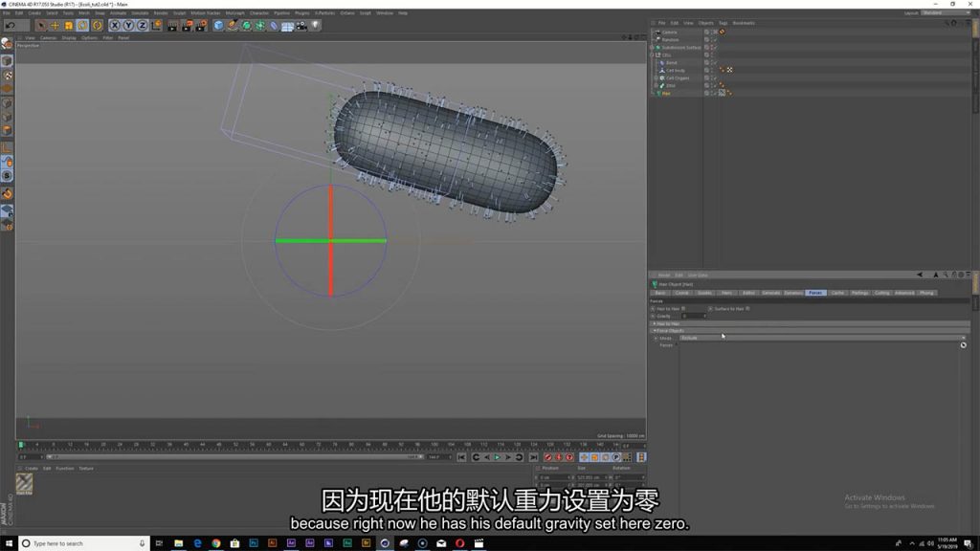Toggle Hair object enable checkmark
980x551 pixels.
pos(715,93)
